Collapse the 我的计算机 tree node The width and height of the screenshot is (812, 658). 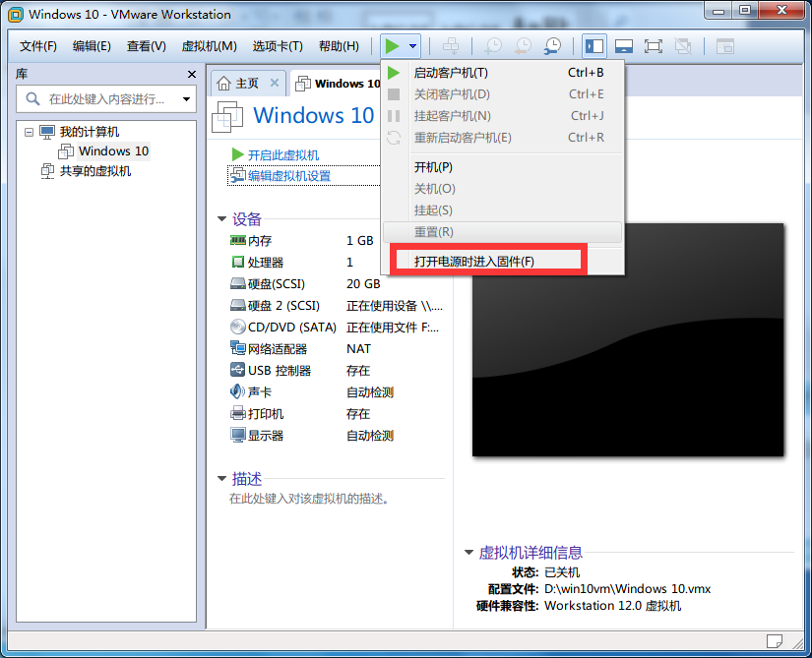pyautogui.click(x=29, y=132)
